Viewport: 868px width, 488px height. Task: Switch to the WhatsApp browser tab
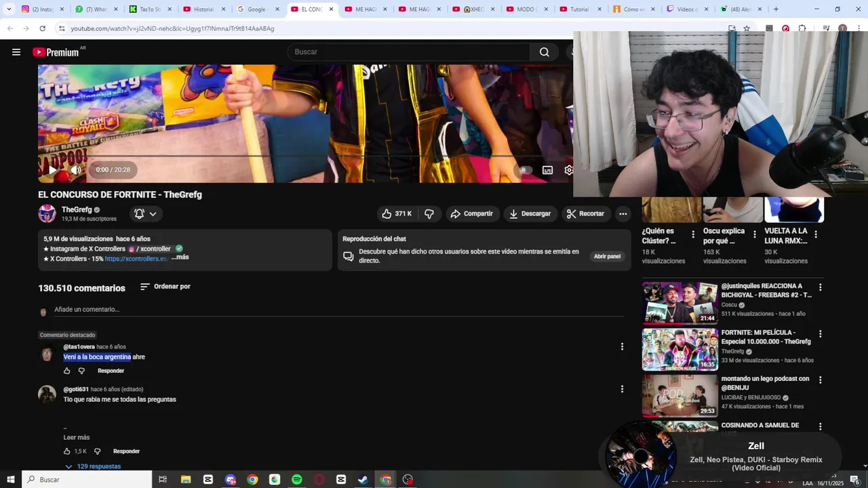(x=96, y=9)
